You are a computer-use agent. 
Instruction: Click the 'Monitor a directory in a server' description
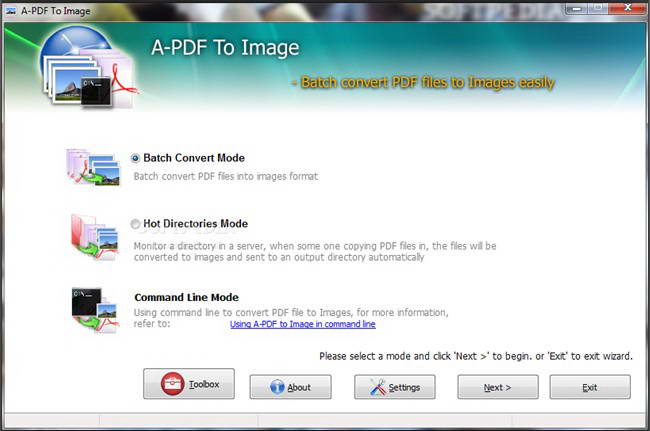tap(315, 252)
